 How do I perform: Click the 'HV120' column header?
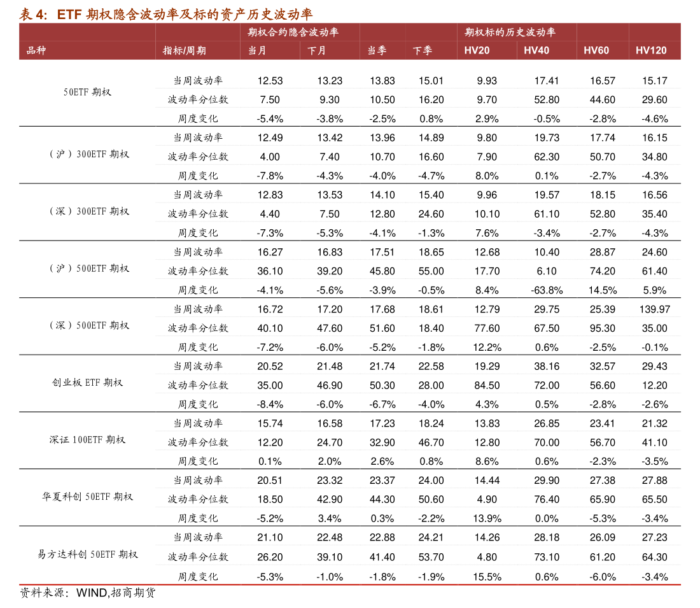651,50
